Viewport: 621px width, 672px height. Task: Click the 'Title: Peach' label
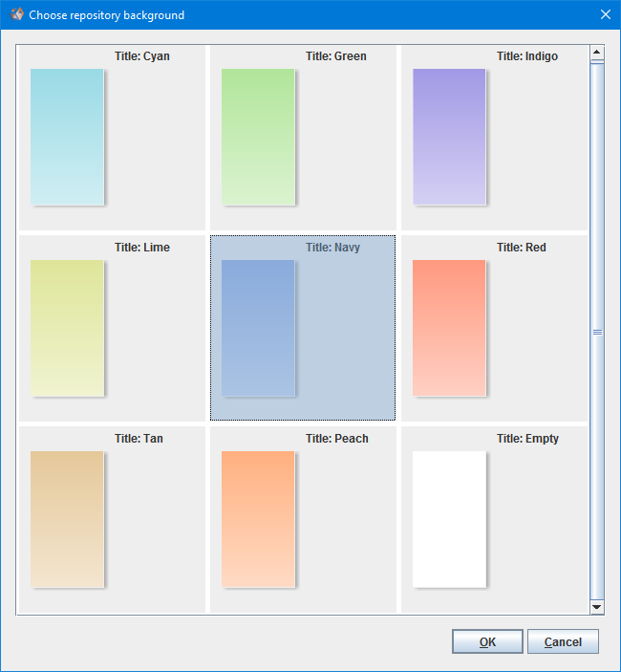[336, 439]
